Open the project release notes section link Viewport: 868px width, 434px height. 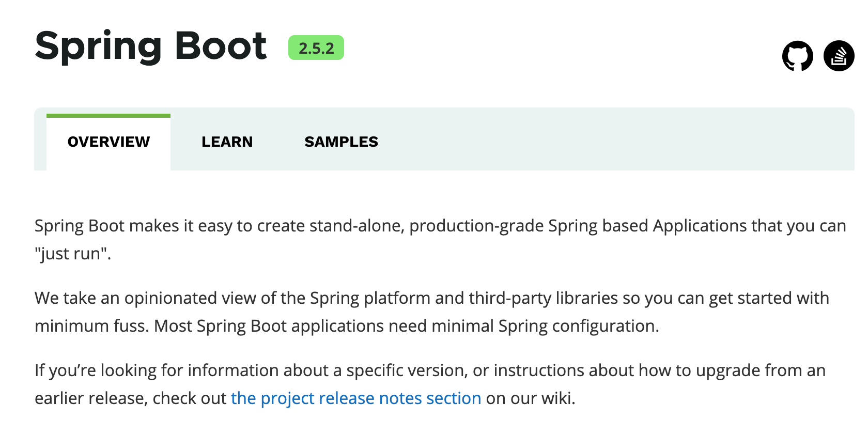tap(356, 398)
